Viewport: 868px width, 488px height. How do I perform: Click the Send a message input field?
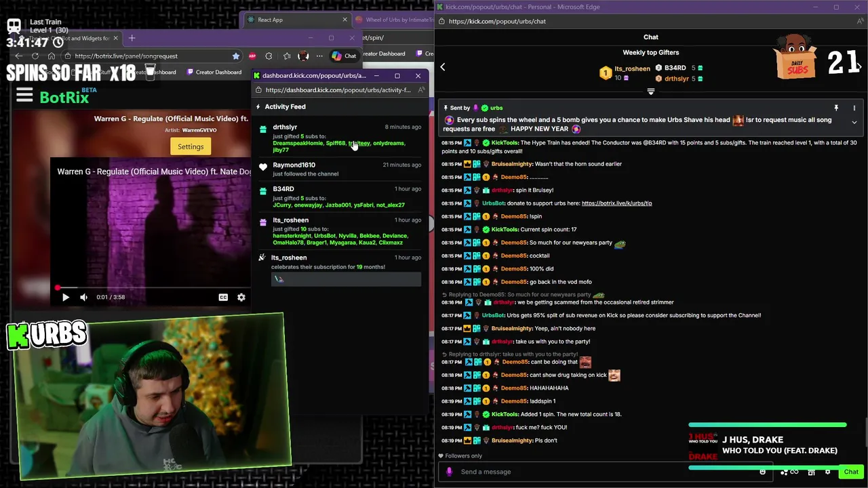607,472
